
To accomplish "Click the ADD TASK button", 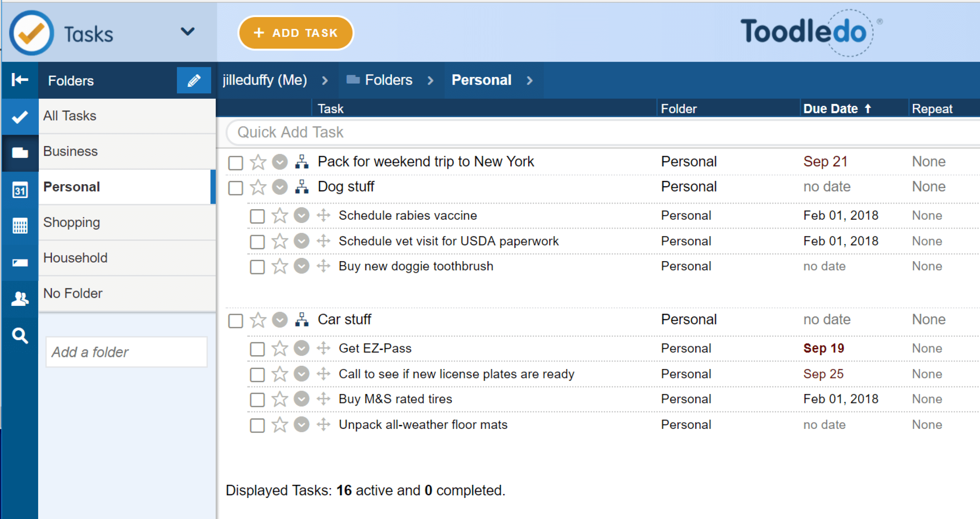I will pyautogui.click(x=296, y=33).
